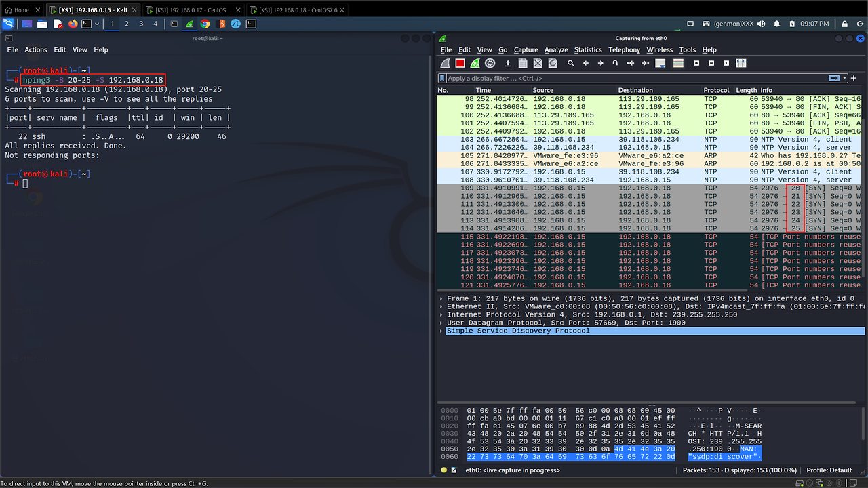This screenshot has height=488, width=868.
Task: Go to the previous packet arrow
Action: click(x=586, y=63)
